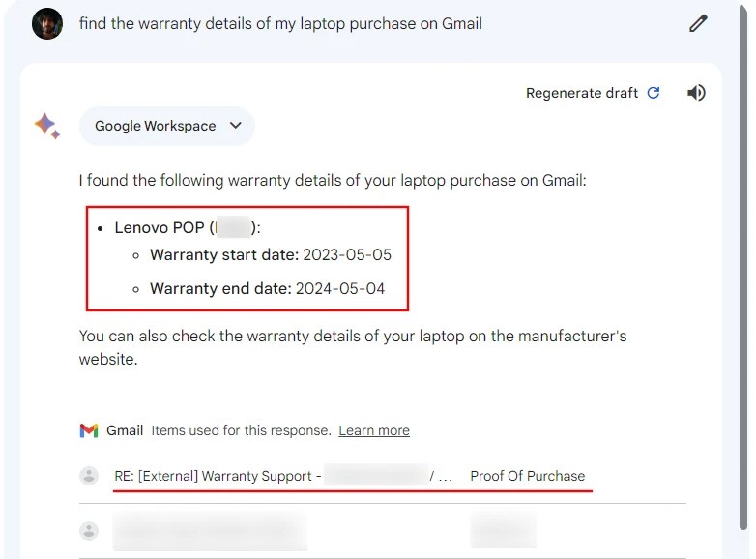
Task: Click the second email's sender avatar
Action: [x=89, y=530]
